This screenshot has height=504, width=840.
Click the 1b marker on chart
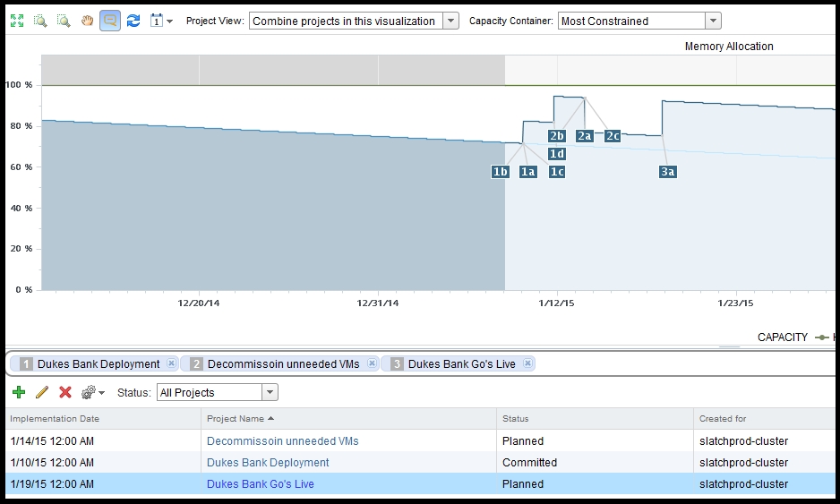500,171
